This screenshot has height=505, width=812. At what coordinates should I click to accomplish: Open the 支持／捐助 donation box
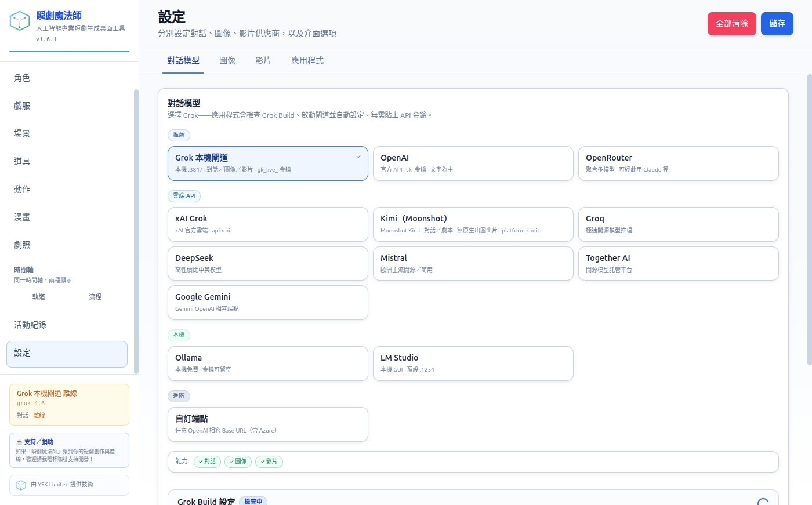click(x=69, y=450)
